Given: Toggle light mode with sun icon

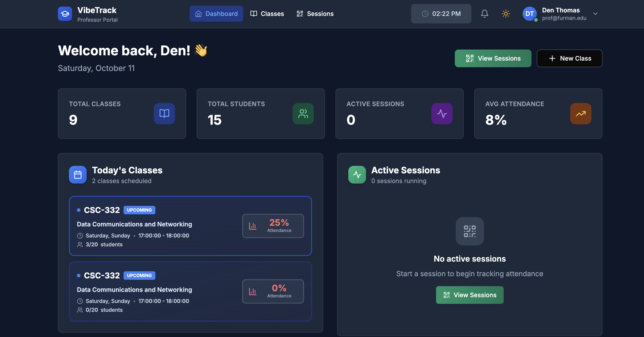Looking at the screenshot, I should (505, 14).
